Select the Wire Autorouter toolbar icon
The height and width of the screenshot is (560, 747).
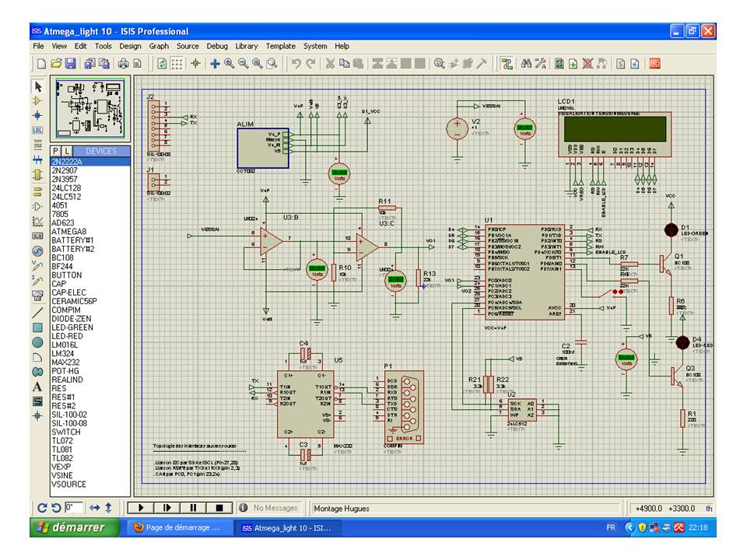[x=507, y=64]
